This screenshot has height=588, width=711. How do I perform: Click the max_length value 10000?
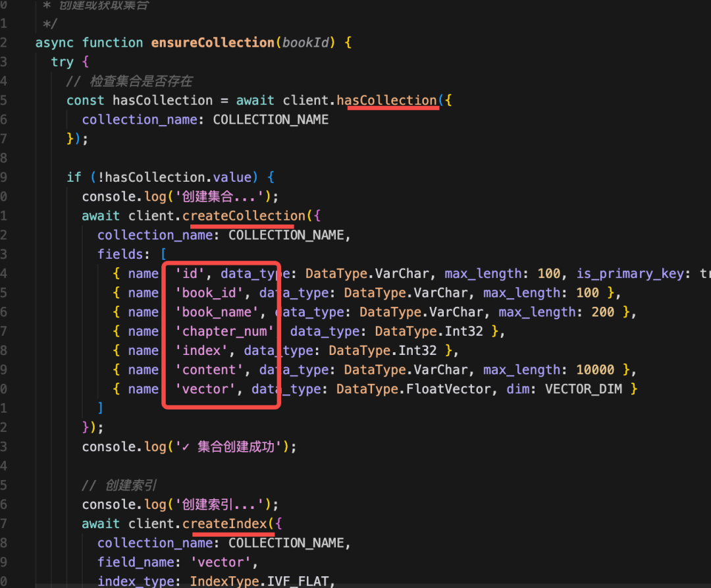click(x=595, y=370)
